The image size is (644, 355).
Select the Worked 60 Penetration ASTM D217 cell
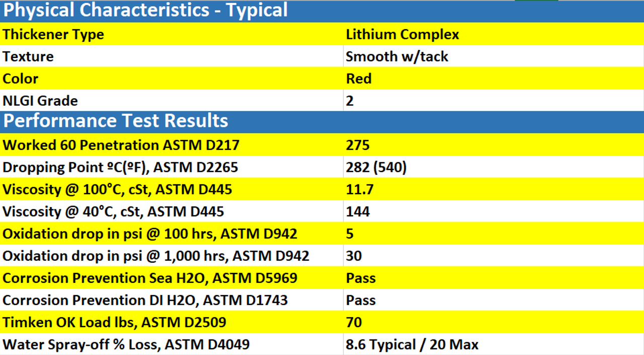click(x=121, y=145)
